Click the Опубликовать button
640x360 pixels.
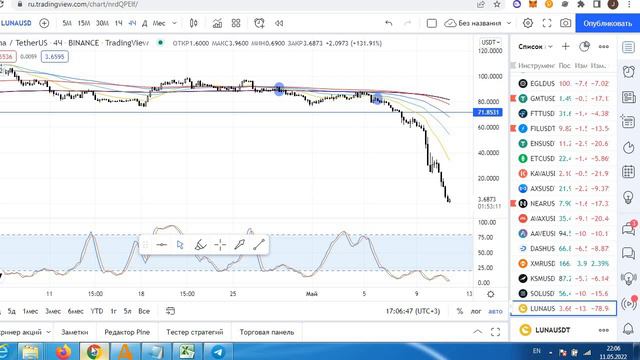coord(608,23)
